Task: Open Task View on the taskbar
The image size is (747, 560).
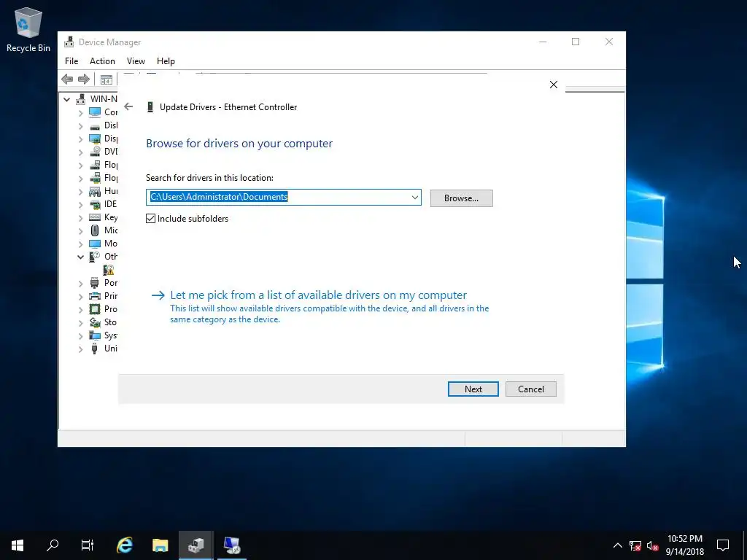Action: [x=88, y=545]
